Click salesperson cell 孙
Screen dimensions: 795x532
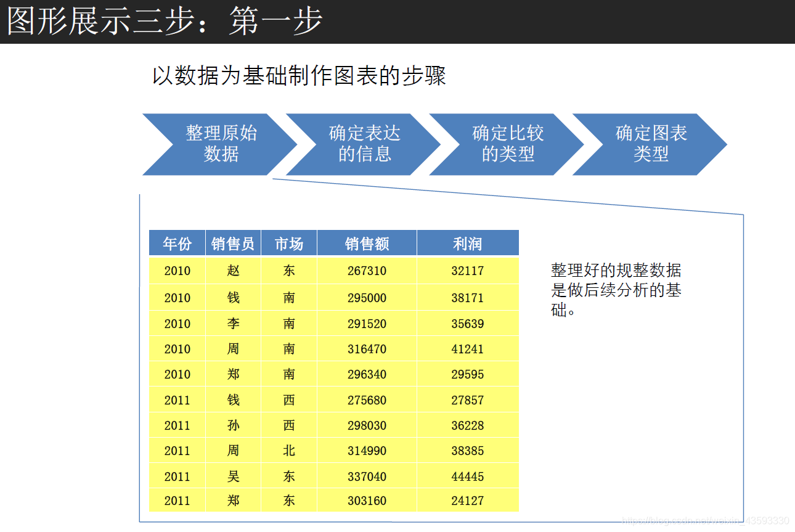[233, 425]
